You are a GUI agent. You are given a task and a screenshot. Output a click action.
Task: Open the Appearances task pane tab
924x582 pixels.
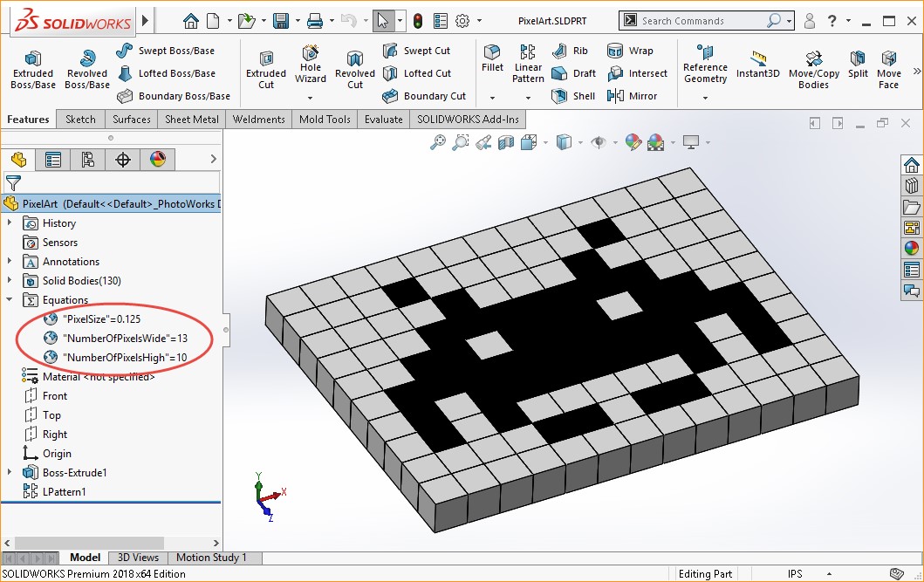pos(911,249)
